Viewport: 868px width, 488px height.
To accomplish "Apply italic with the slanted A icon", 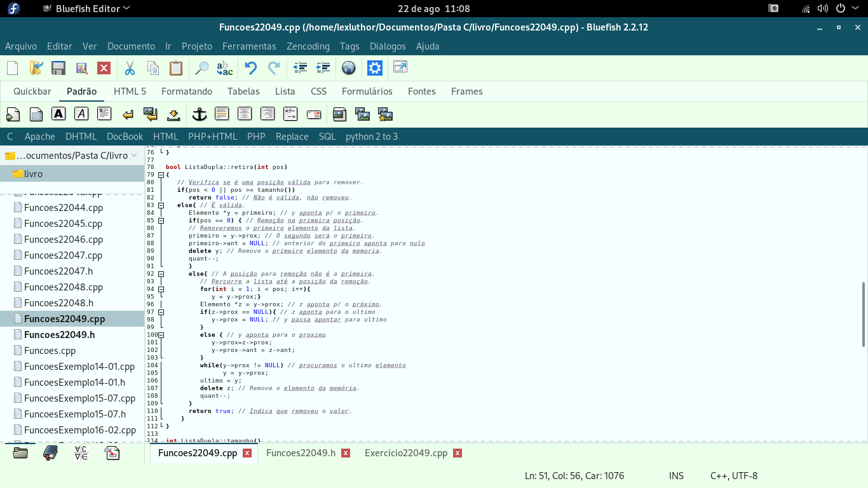I will [x=81, y=114].
